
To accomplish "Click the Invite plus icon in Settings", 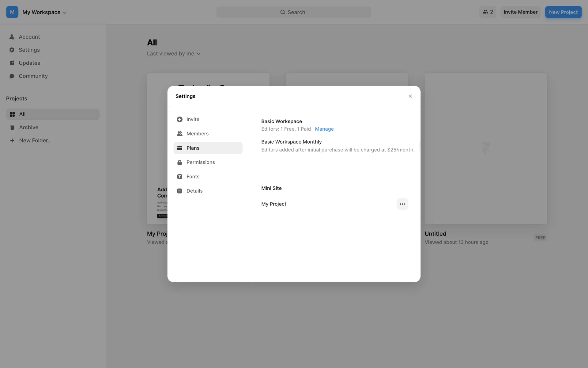I will 179,119.
